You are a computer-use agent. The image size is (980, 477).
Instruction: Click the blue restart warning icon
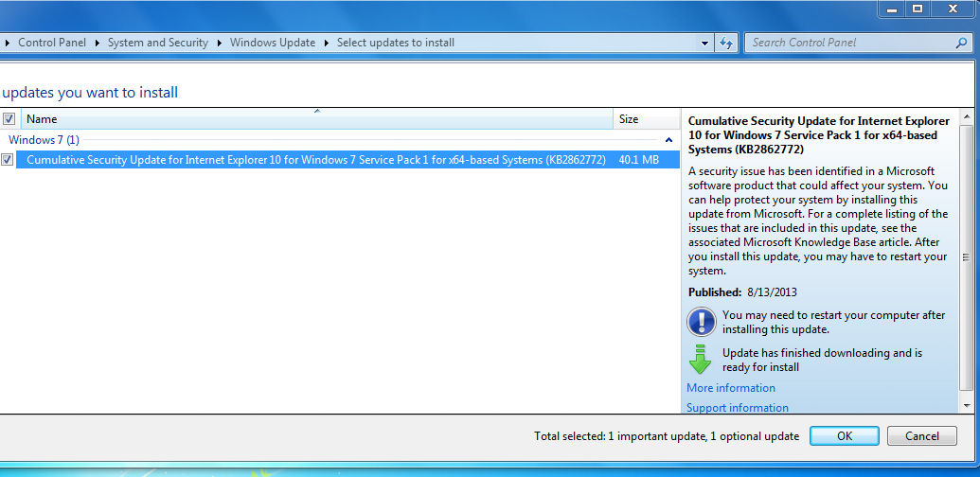701,322
